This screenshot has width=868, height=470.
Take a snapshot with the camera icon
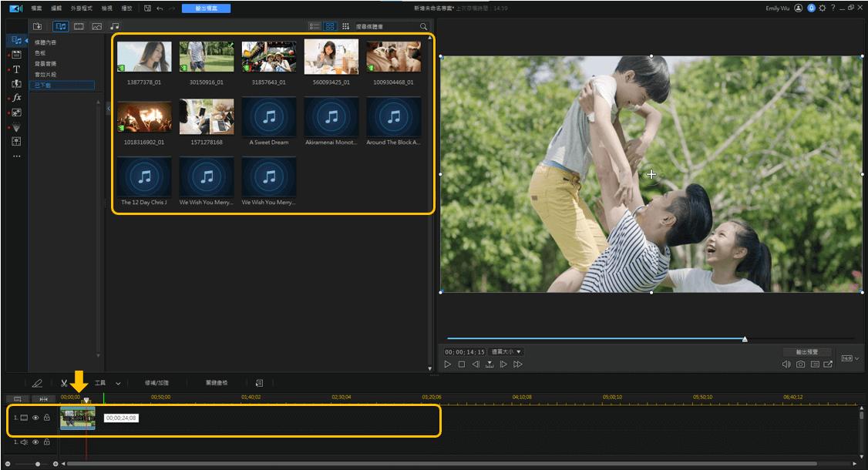pos(801,364)
